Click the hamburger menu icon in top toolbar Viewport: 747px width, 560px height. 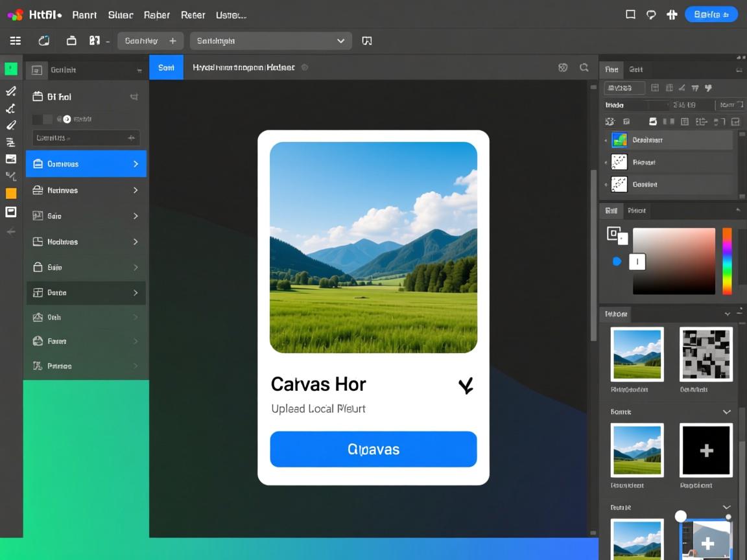point(16,41)
